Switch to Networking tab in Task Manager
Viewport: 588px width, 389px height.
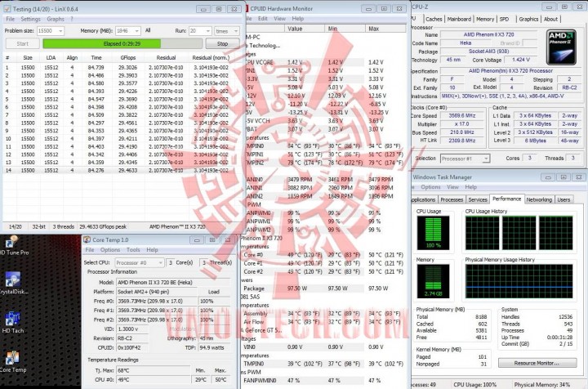point(539,200)
